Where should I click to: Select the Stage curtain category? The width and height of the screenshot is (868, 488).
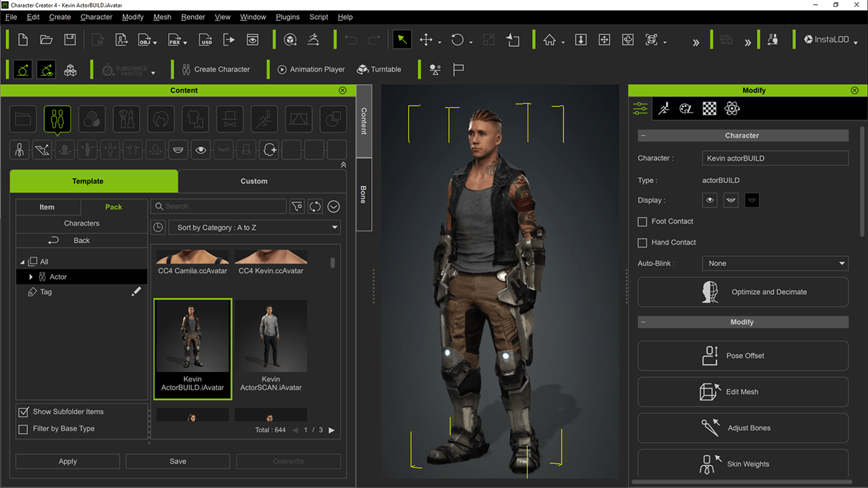point(298,119)
